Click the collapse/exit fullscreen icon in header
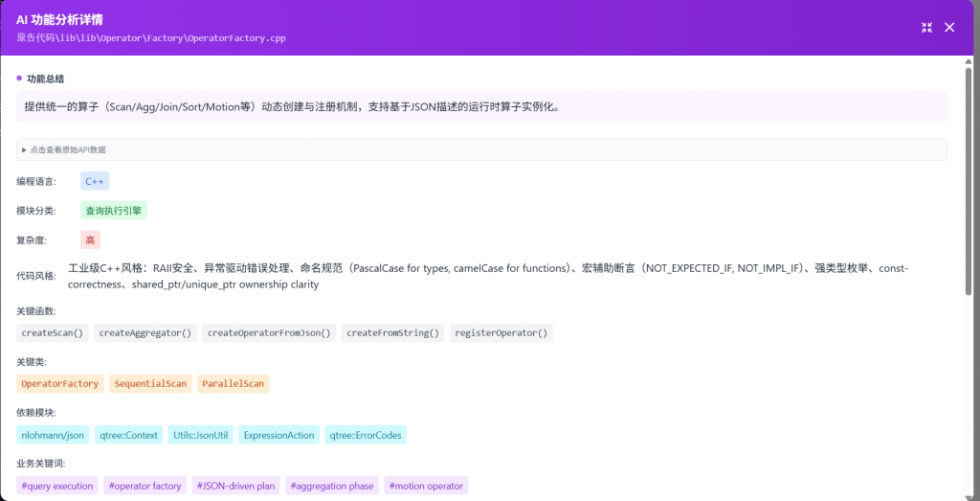Image resolution: width=980 pixels, height=501 pixels. coord(926,28)
